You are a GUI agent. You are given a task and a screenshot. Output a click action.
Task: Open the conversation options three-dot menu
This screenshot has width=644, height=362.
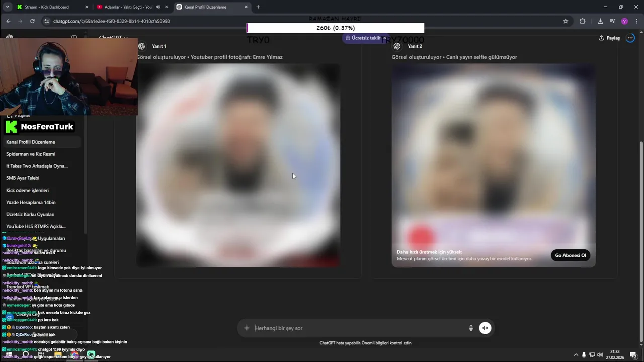630,38
